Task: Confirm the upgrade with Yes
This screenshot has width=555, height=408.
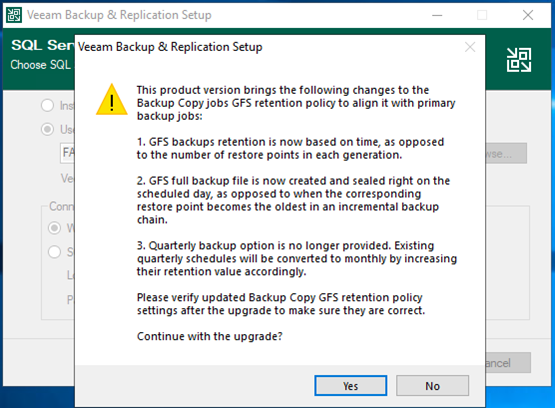Action: [x=350, y=386]
